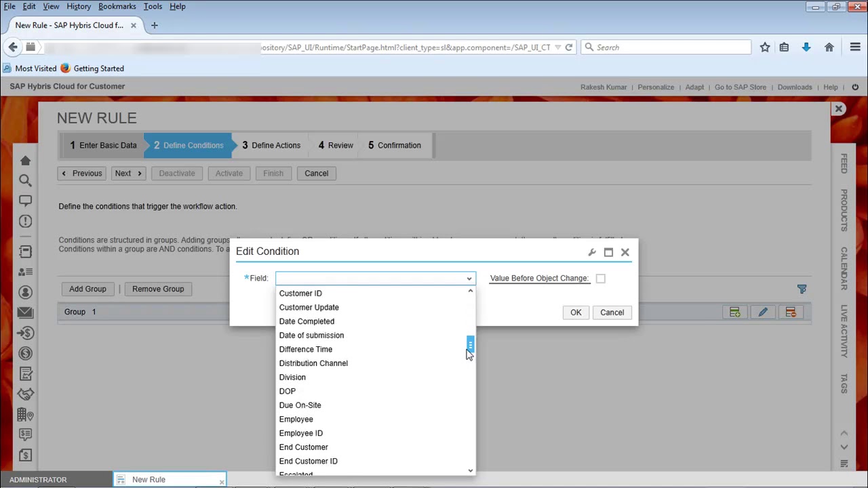
Task: Click Cancel in Edit Condition dialog
Action: point(612,312)
